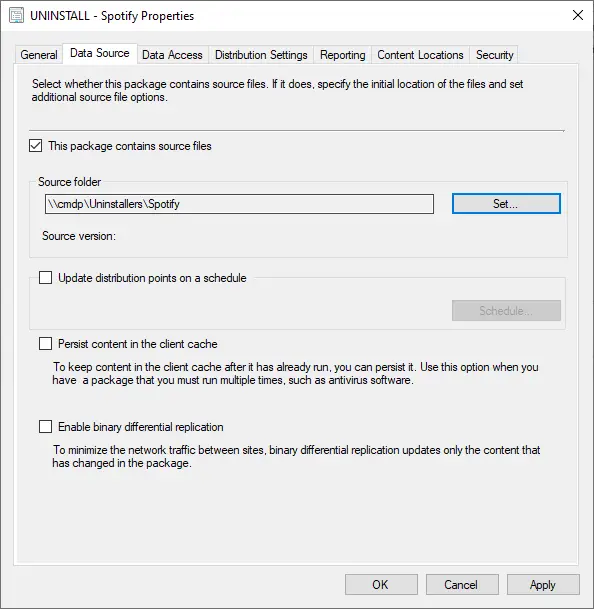
Task: Click the disabled Schedule... button
Action: point(506,310)
